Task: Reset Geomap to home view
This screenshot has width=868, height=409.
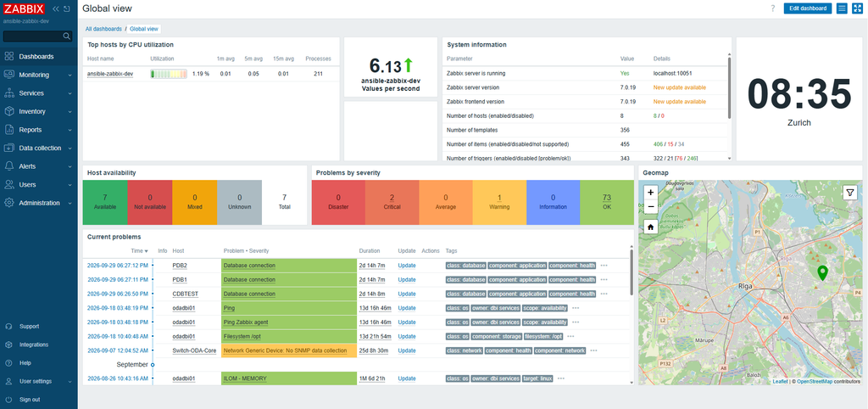Action: point(650,227)
